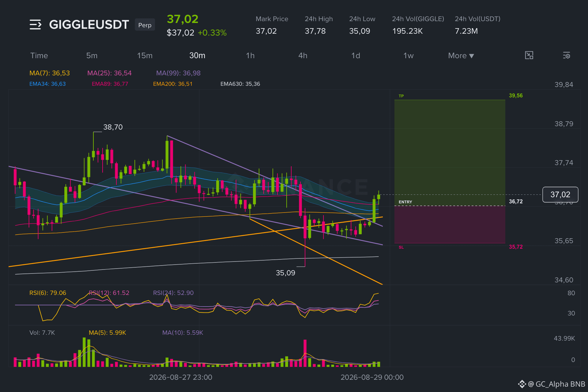
Task: Click the large green last price 37,02
Action: click(x=183, y=19)
